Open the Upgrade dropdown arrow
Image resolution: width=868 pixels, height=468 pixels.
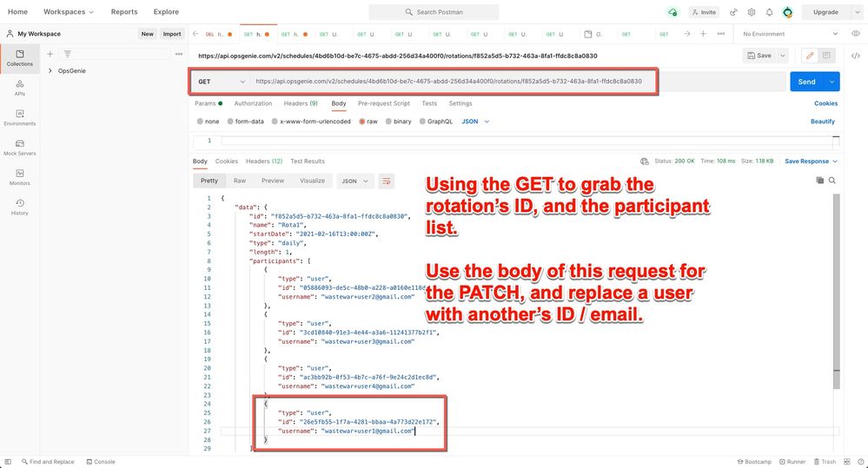click(x=857, y=12)
